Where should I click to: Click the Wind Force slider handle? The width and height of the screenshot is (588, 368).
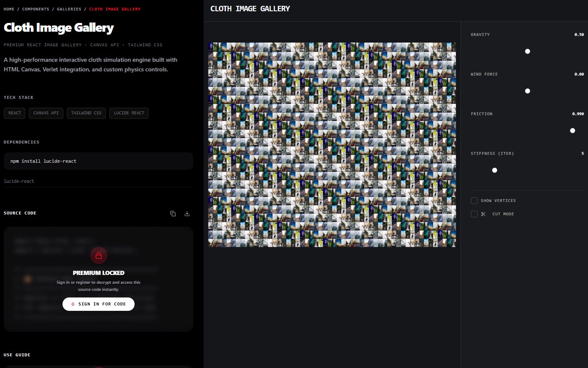(x=528, y=91)
